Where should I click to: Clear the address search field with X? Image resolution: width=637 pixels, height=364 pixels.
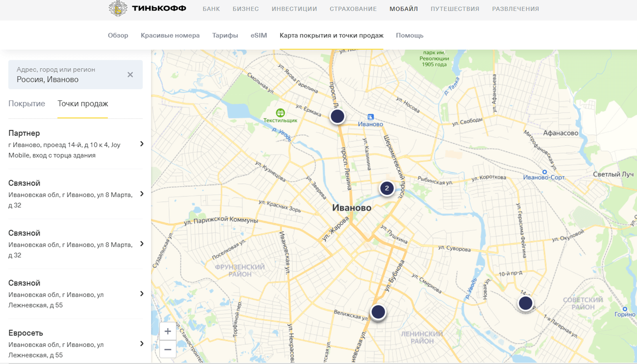[x=130, y=75]
